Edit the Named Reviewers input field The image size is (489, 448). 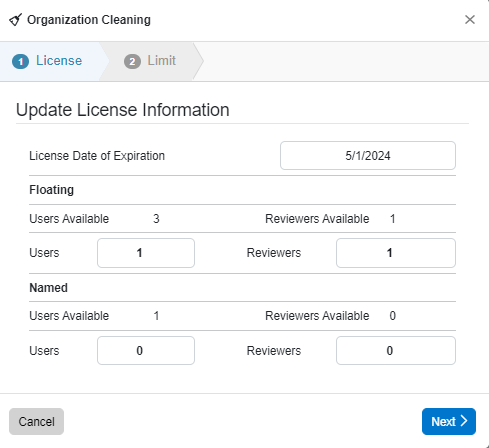coord(396,350)
